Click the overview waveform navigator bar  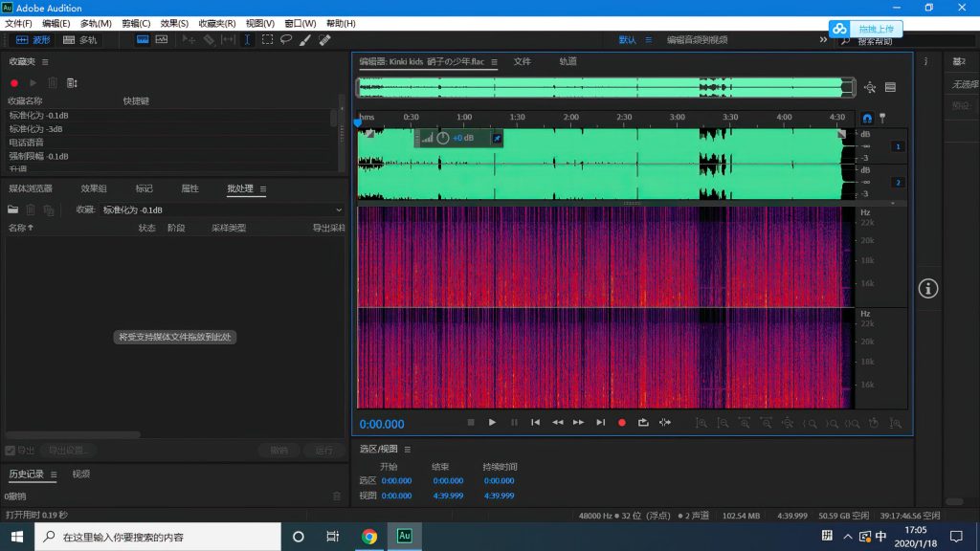pyautogui.click(x=606, y=87)
